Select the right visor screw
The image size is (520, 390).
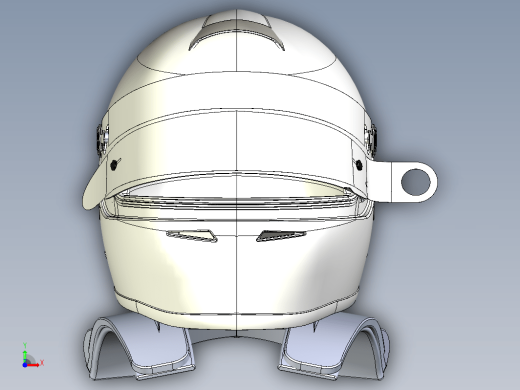359,164
